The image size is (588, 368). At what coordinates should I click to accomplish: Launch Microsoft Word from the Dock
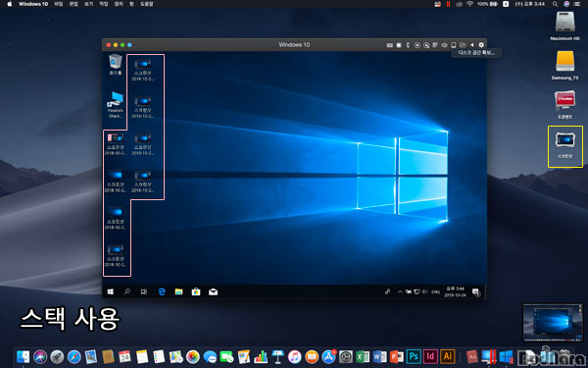coord(379,356)
